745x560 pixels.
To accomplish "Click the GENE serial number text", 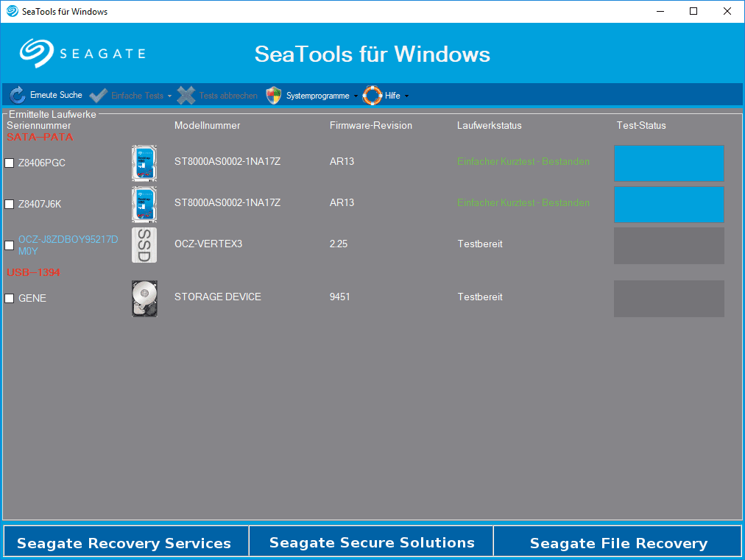I will tap(32, 298).
